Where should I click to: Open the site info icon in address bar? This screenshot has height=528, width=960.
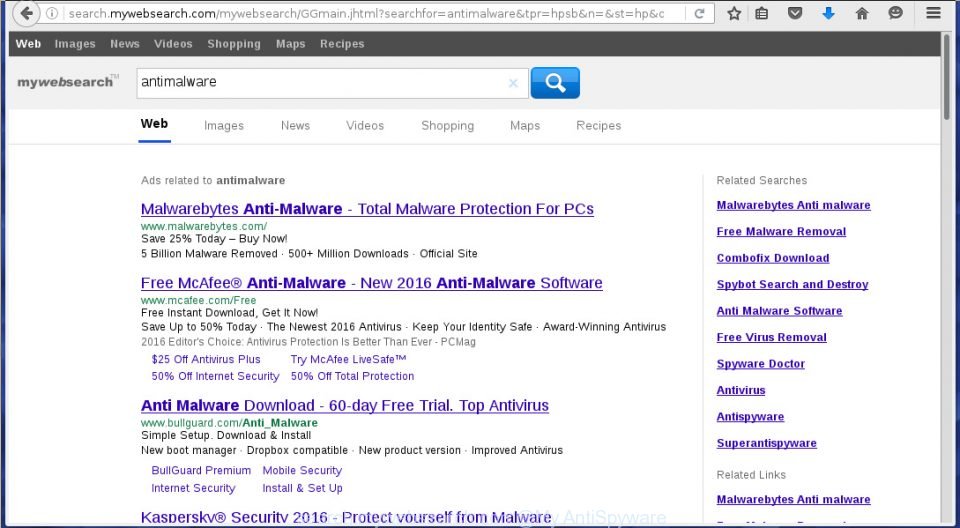52,13
